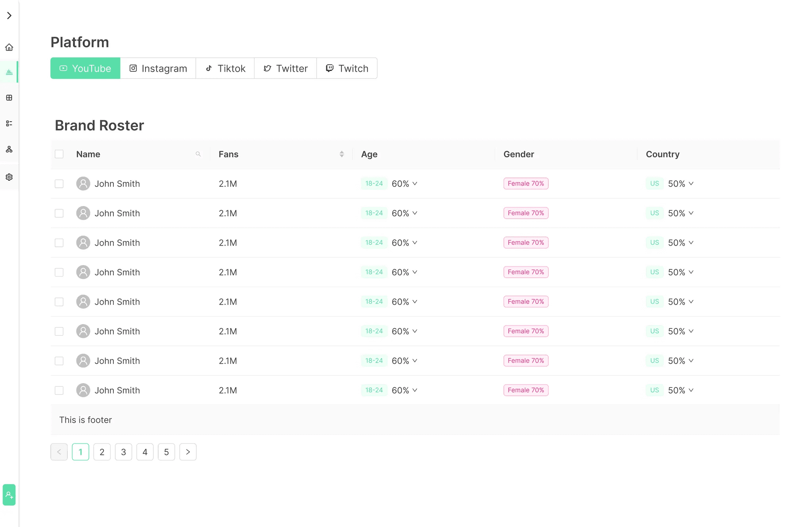Image resolution: width=812 pixels, height=527 pixels.
Task: Check the first John Smith row checkbox
Action: 59,184
